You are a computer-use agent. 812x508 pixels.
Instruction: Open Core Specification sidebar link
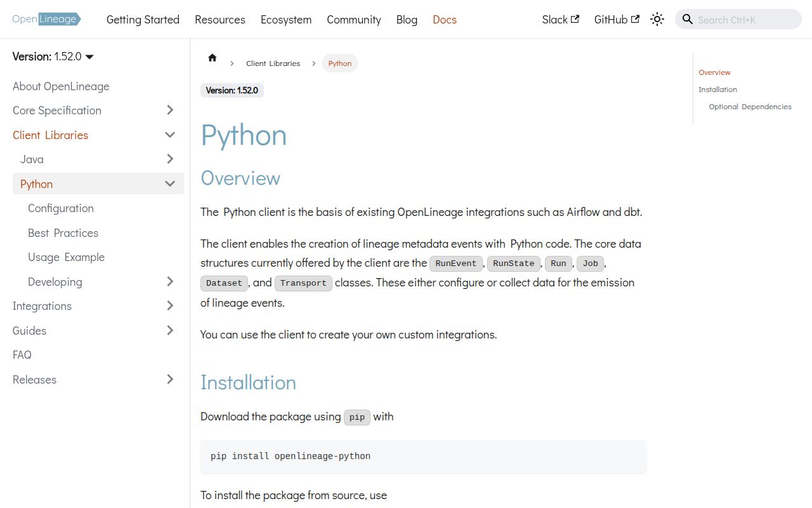57,110
